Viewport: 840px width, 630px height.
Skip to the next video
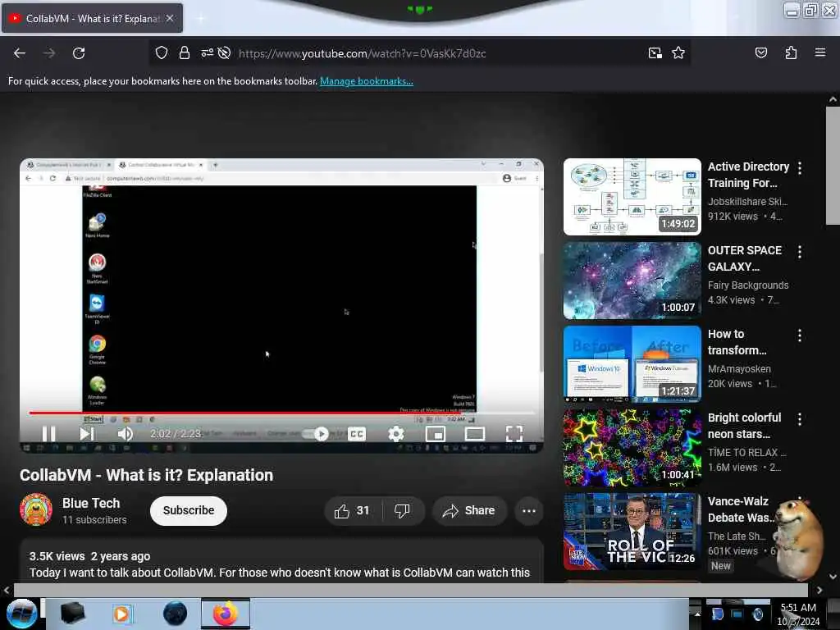87,433
